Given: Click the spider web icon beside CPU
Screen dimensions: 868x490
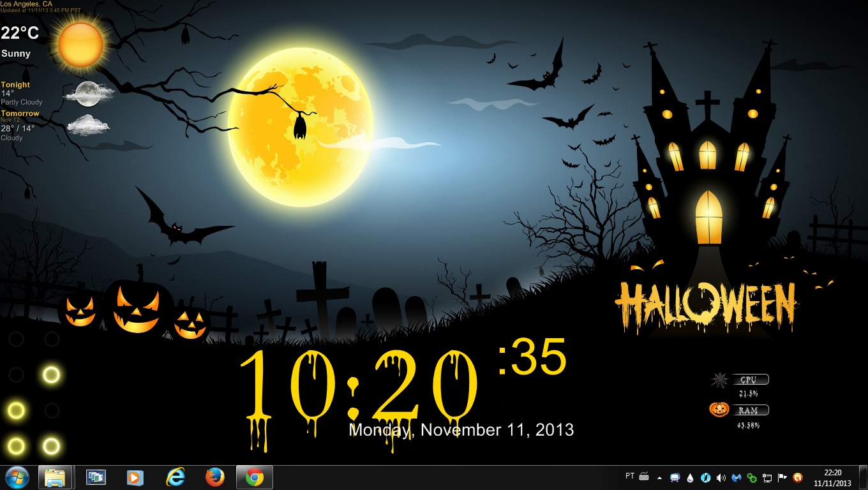Looking at the screenshot, I should click(719, 380).
